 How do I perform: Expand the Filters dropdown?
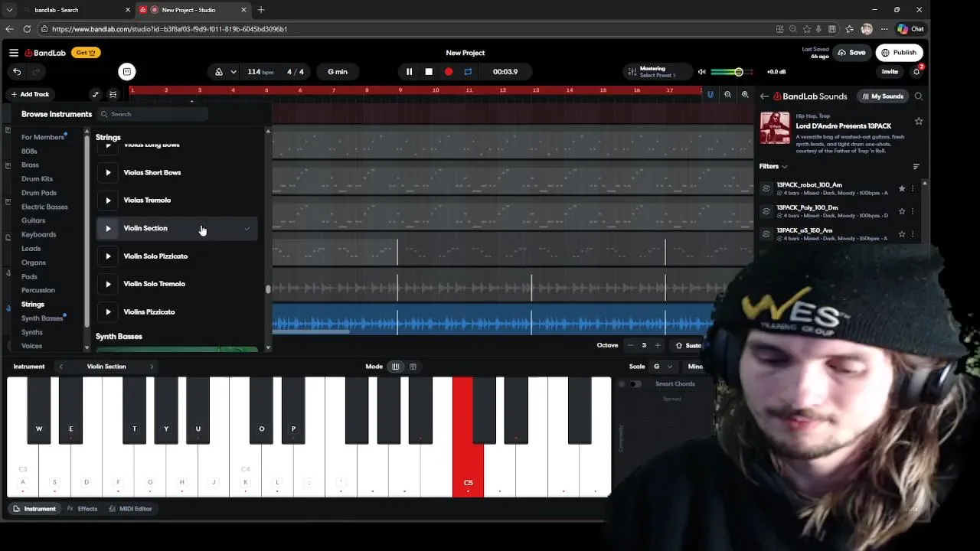pos(773,166)
